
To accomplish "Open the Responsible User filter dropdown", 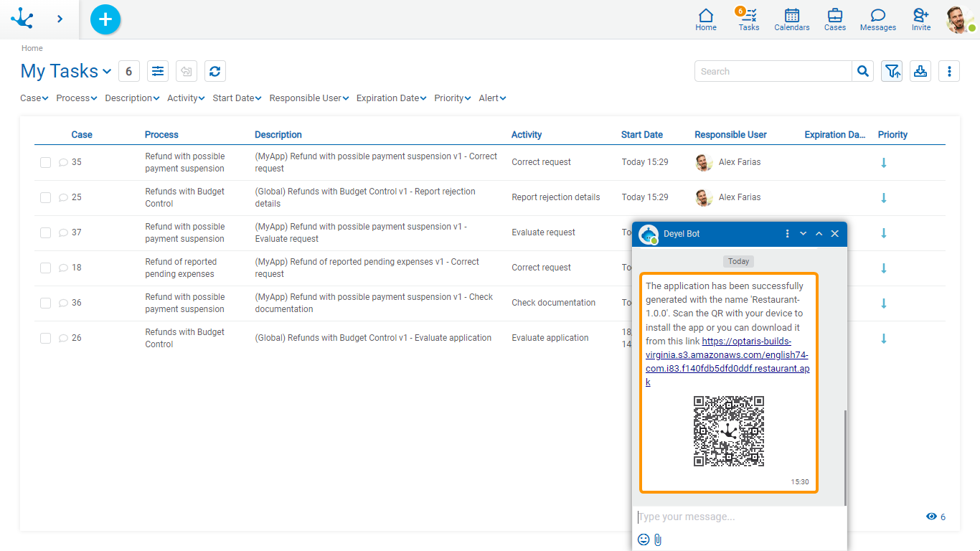I will 309,98.
